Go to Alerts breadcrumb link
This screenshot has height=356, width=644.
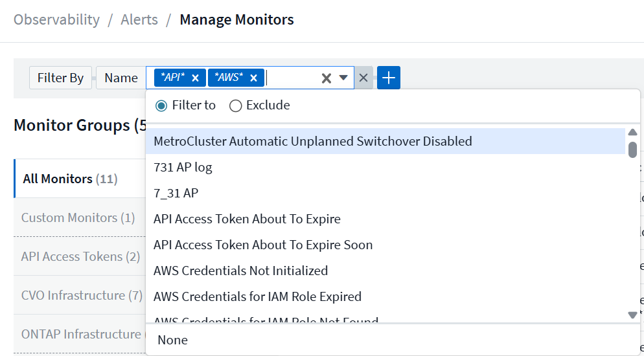click(139, 19)
